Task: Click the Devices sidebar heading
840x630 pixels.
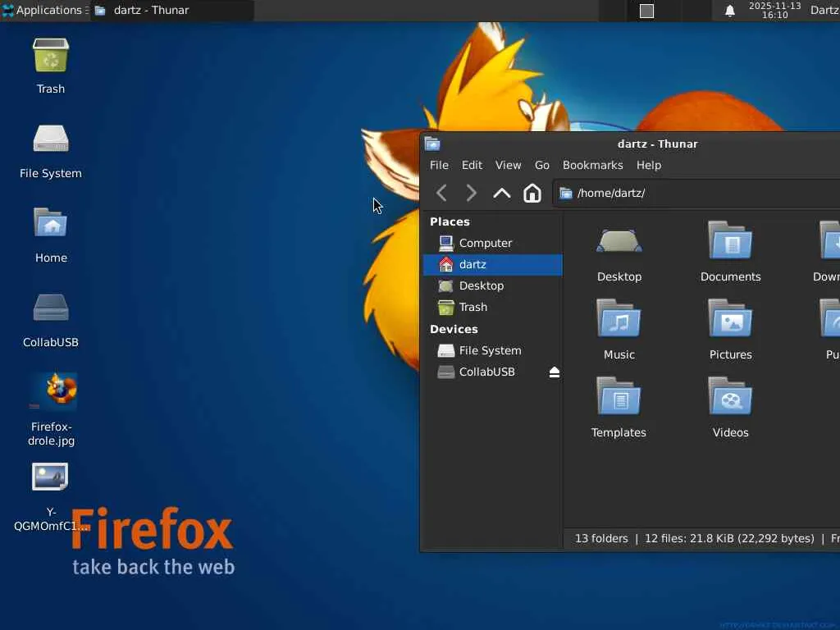Action: click(x=454, y=330)
